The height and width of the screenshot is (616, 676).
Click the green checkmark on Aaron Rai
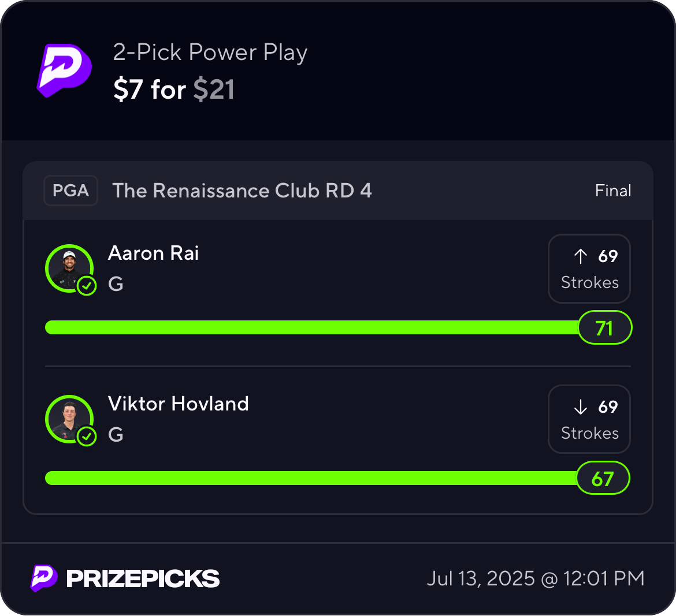tap(87, 285)
